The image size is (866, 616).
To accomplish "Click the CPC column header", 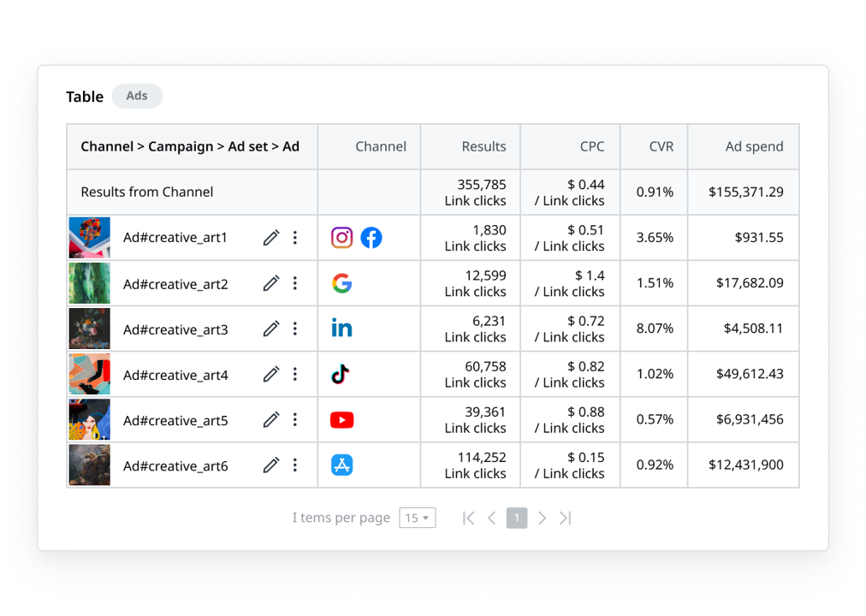I will [x=592, y=146].
